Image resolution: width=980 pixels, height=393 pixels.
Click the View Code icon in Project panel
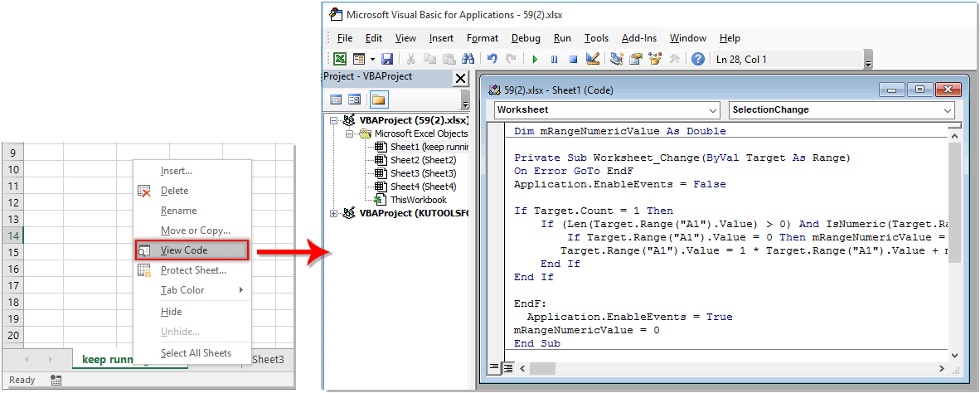point(337,99)
